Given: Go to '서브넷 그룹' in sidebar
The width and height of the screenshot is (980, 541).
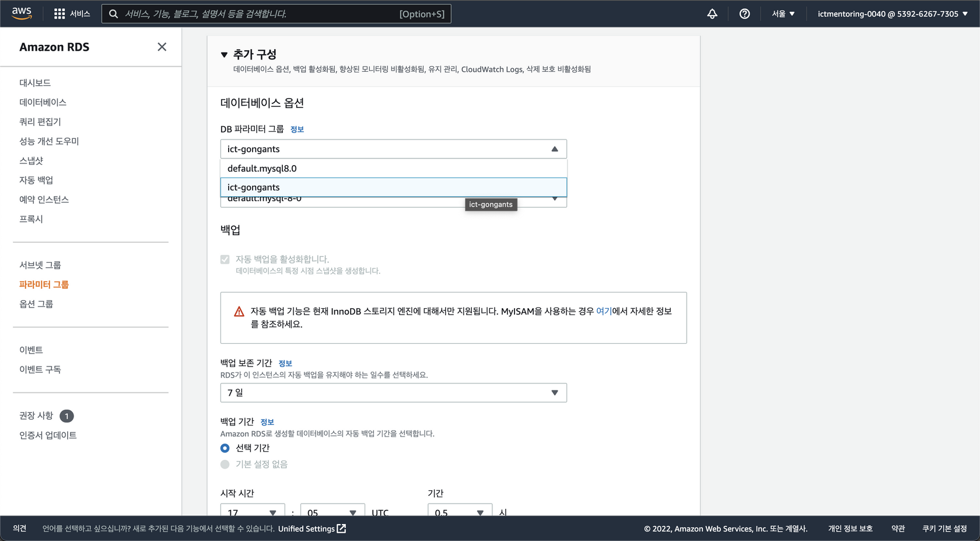Looking at the screenshot, I should tap(40, 265).
